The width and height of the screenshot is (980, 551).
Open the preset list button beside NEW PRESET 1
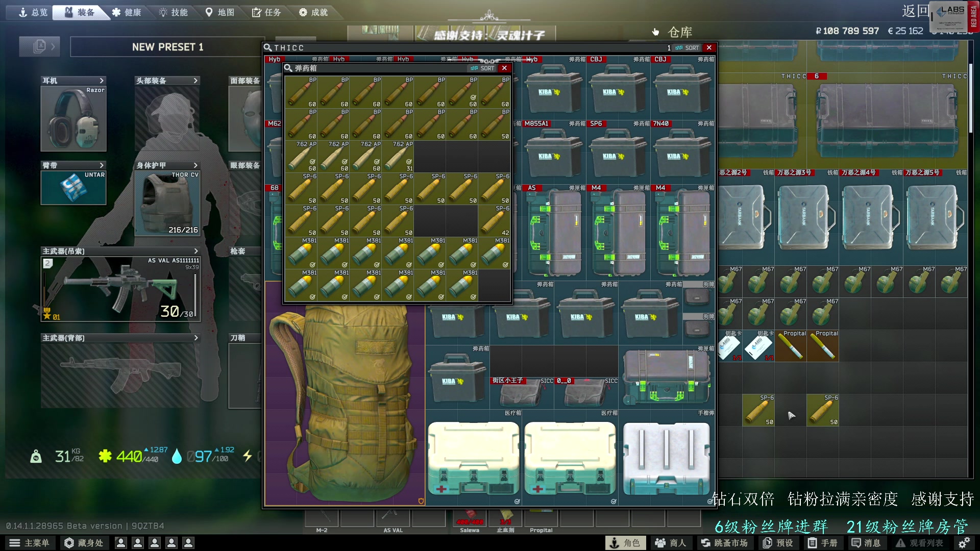(x=39, y=46)
